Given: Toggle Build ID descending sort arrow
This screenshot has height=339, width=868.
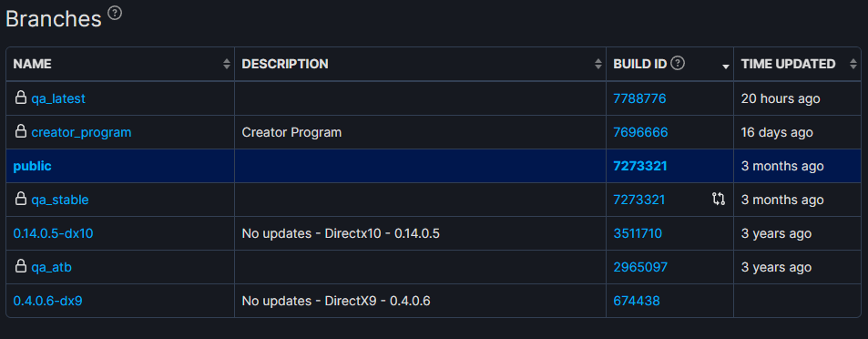Looking at the screenshot, I should (726, 67).
